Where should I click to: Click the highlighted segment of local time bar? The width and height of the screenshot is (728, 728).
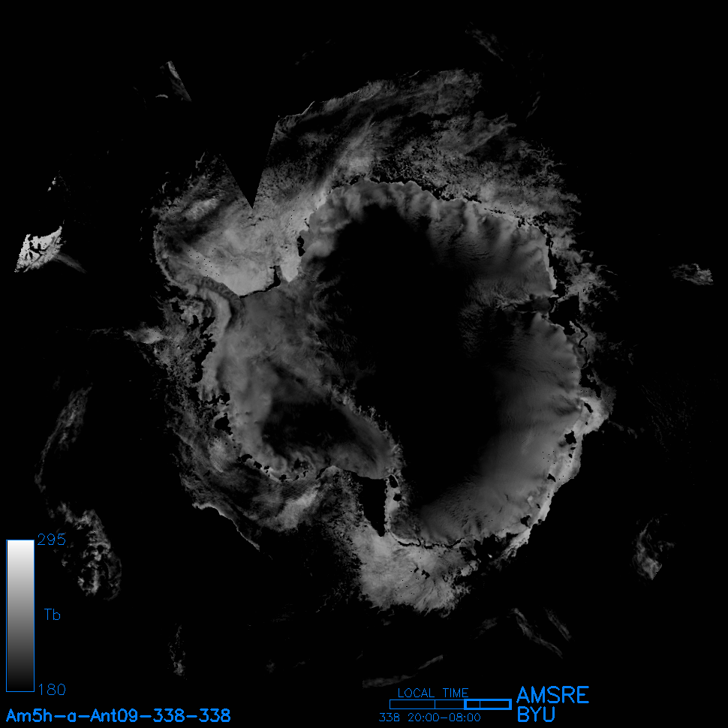[487, 704]
